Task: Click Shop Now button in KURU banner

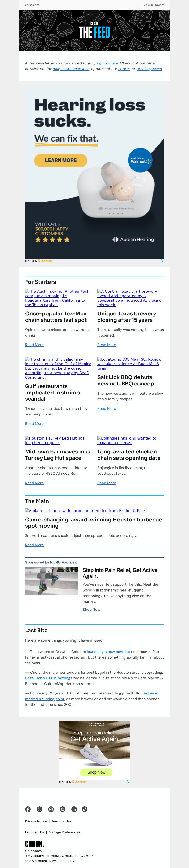Action: (x=97, y=772)
